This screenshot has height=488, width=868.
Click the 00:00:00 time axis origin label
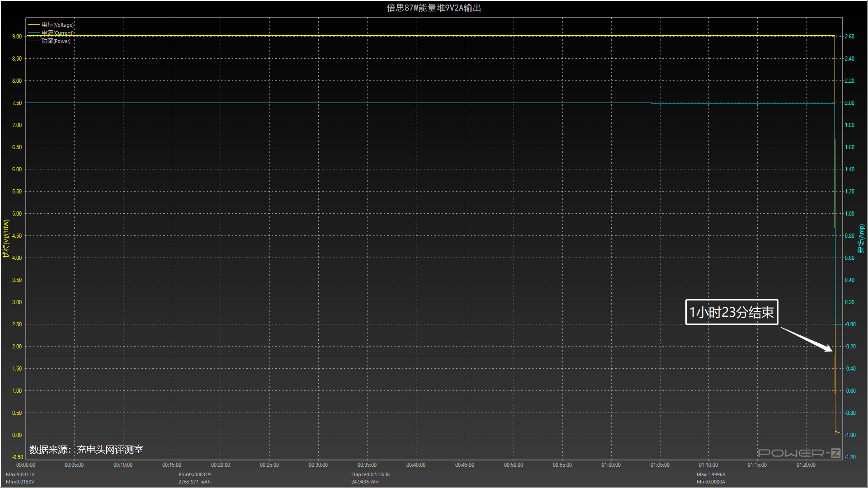pos(26,465)
